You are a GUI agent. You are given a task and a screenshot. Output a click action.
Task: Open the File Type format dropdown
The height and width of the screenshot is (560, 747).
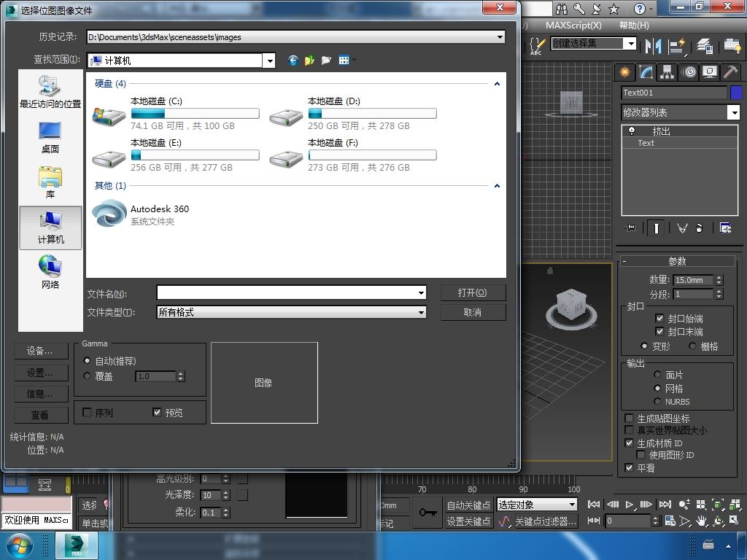tap(421, 312)
